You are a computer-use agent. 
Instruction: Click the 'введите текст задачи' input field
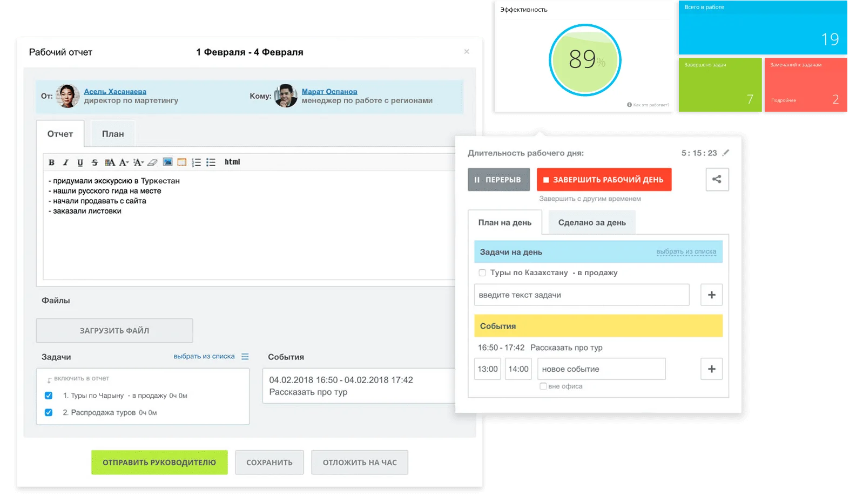(x=582, y=295)
